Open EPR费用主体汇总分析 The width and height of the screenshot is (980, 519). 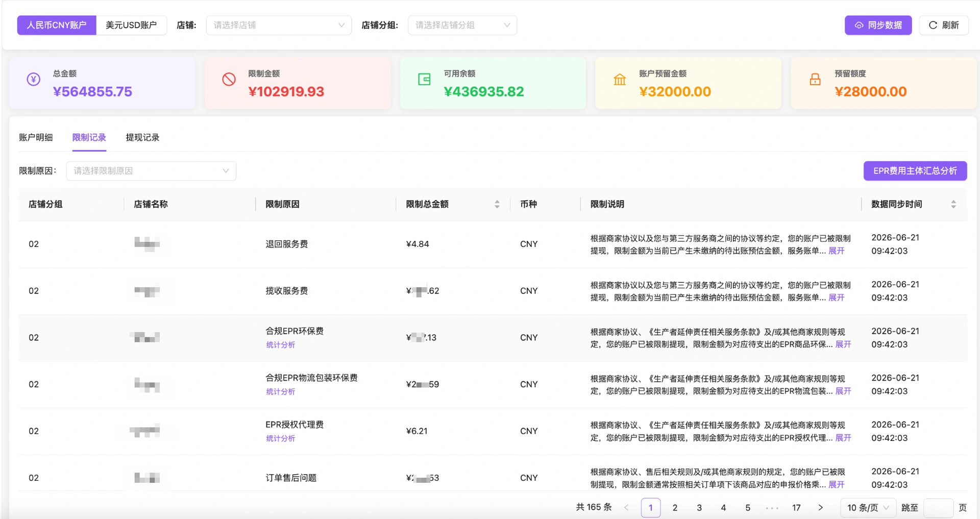(x=915, y=171)
